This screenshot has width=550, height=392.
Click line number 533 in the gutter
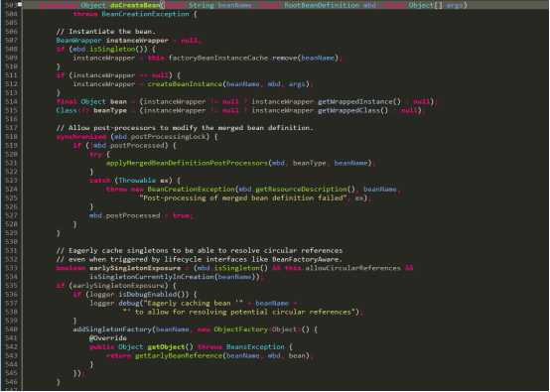11,268
